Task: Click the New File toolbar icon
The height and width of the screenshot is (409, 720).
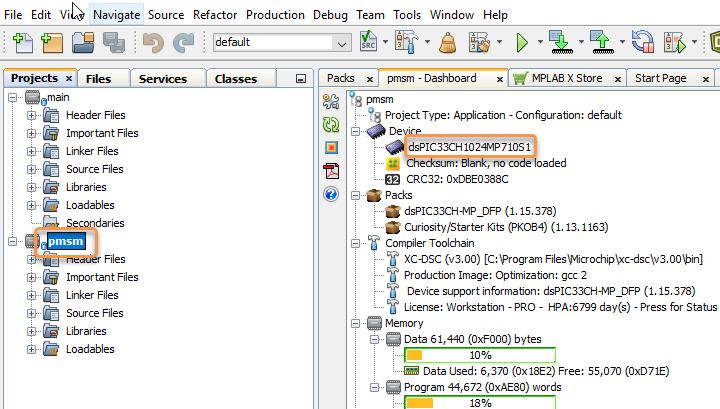Action: point(23,43)
